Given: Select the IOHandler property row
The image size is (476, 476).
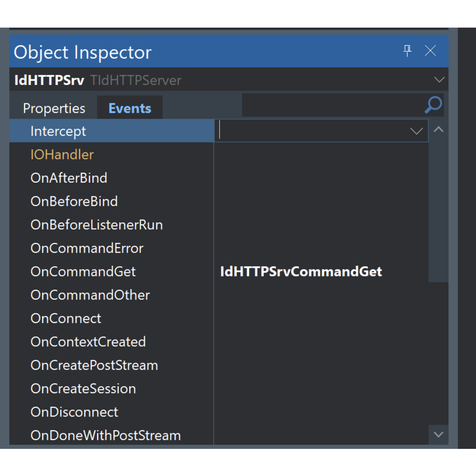Looking at the screenshot, I should [x=62, y=155].
